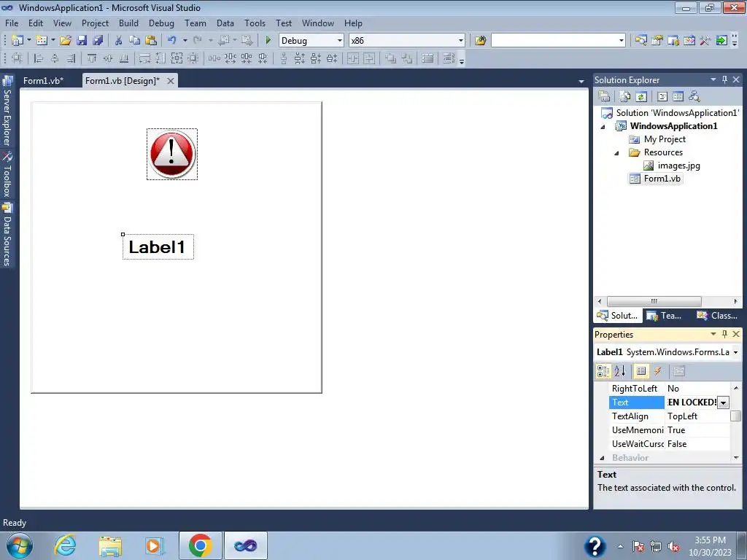
Task: Open Google Chrome from the taskbar
Action: [x=200, y=545]
